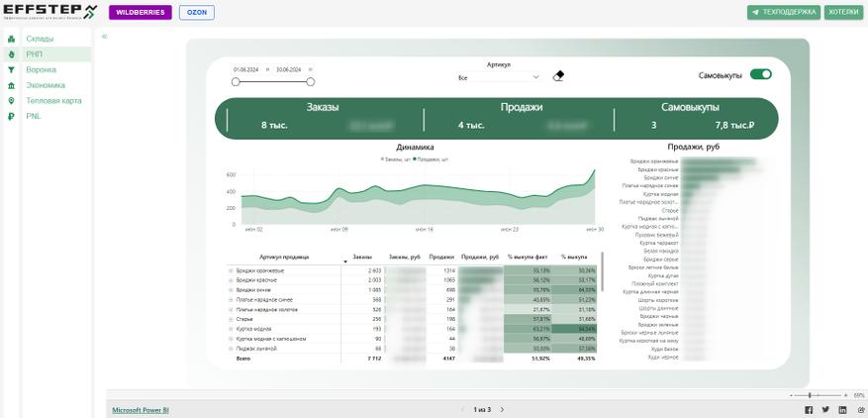This screenshot has width=868, height=418.
Task: Click the Продажи, шт legend entry
Action: [x=431, y=159]
